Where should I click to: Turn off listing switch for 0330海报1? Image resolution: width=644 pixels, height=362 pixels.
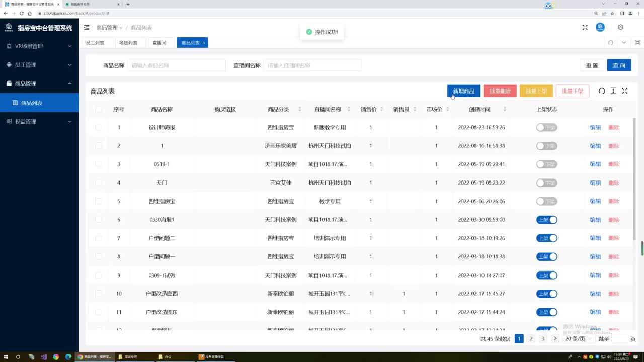click(x=546, y=220)
